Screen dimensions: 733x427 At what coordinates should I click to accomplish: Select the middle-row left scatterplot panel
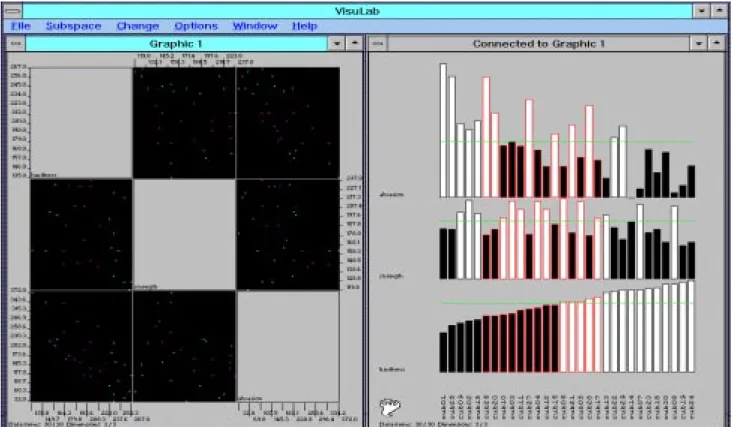coord(81,234)
